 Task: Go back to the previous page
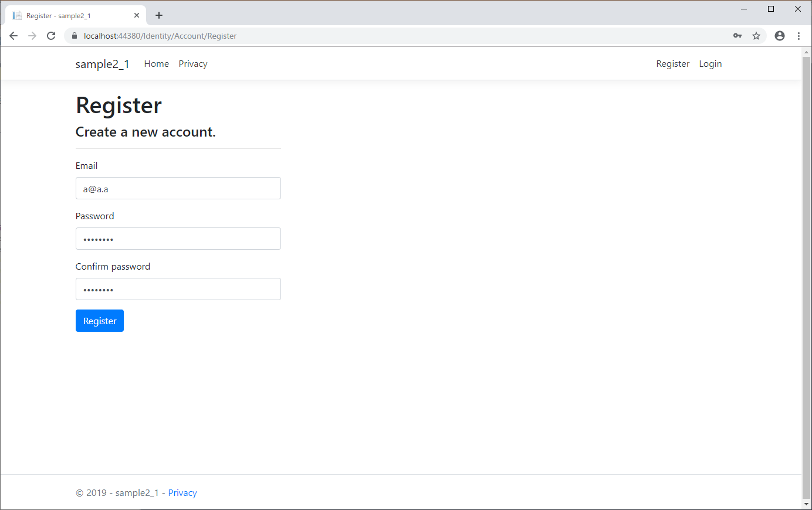pos(13,36)
